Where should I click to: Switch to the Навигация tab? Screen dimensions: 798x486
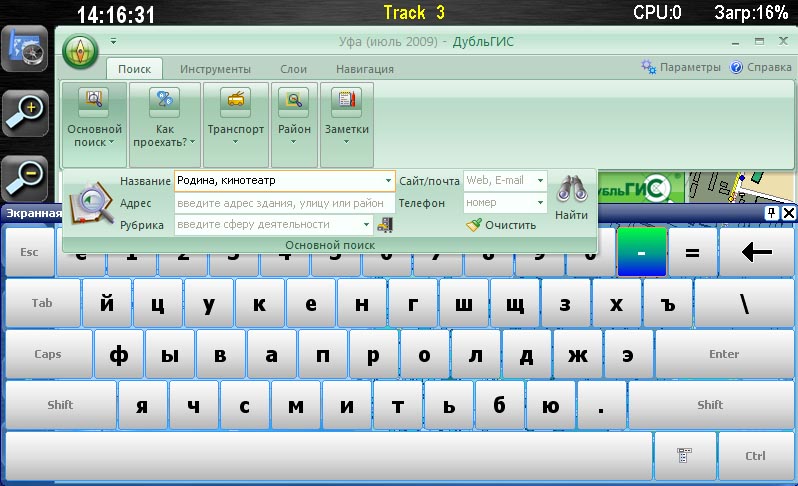pyautogui.click(x=364, y=69)
